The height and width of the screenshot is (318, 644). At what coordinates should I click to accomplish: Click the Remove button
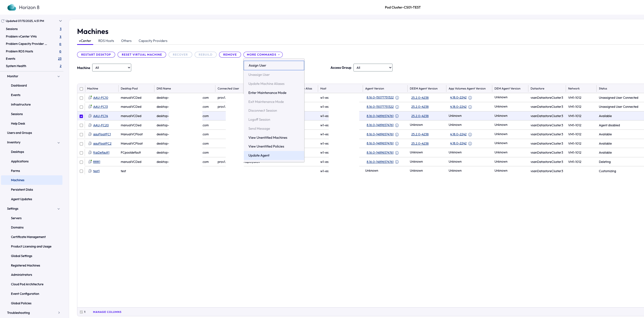tap(230, 54)
